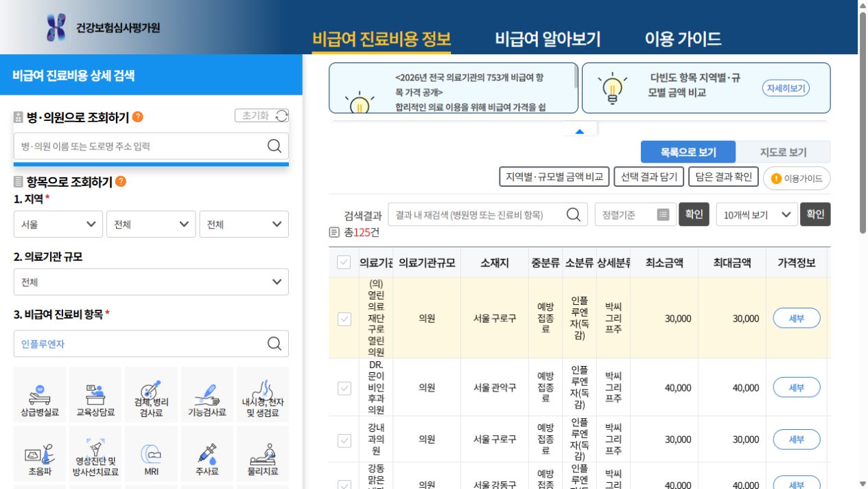Screen dimensions: 868x489
Task: Click the 최소금액 column header
Action: (x=664, y=262)
